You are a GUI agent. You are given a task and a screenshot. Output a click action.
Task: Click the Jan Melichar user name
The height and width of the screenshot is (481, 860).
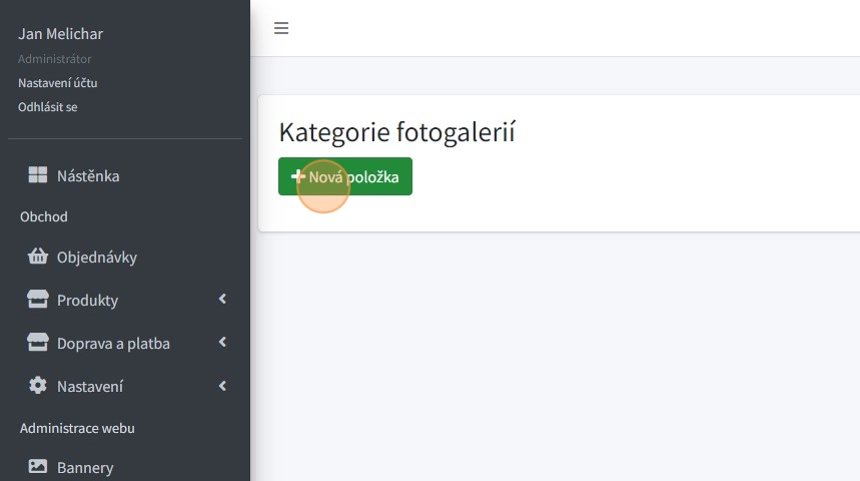[60, 34]
